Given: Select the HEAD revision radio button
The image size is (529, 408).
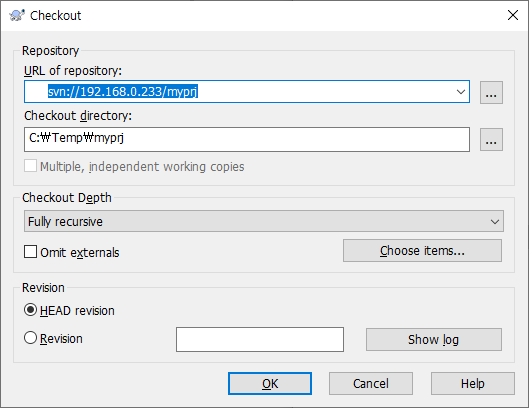Looking at the screenshot, I should [x=30, y=310].
